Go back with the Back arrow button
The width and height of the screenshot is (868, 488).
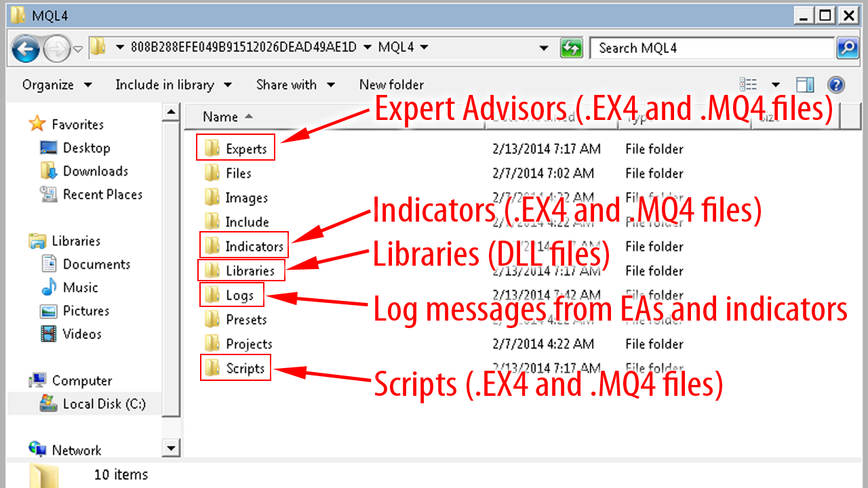[26, 49]
